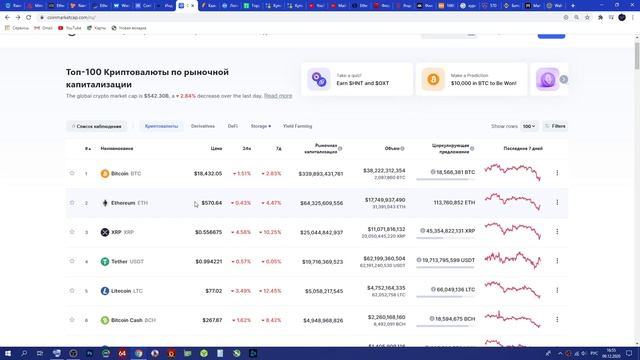The height and width of the screenshot is (360, 640).
Task: Show info tooltip for market cap column
Action: 340,149
